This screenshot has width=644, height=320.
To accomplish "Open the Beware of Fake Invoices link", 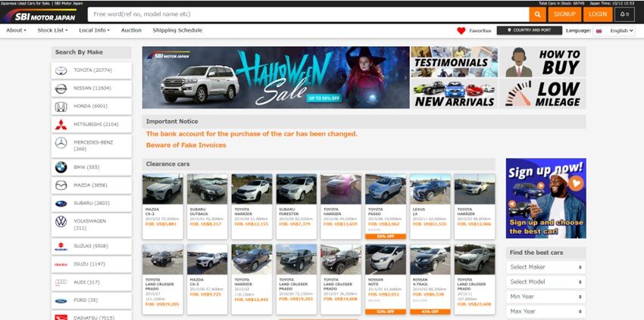I will click(x=186, y=144).
